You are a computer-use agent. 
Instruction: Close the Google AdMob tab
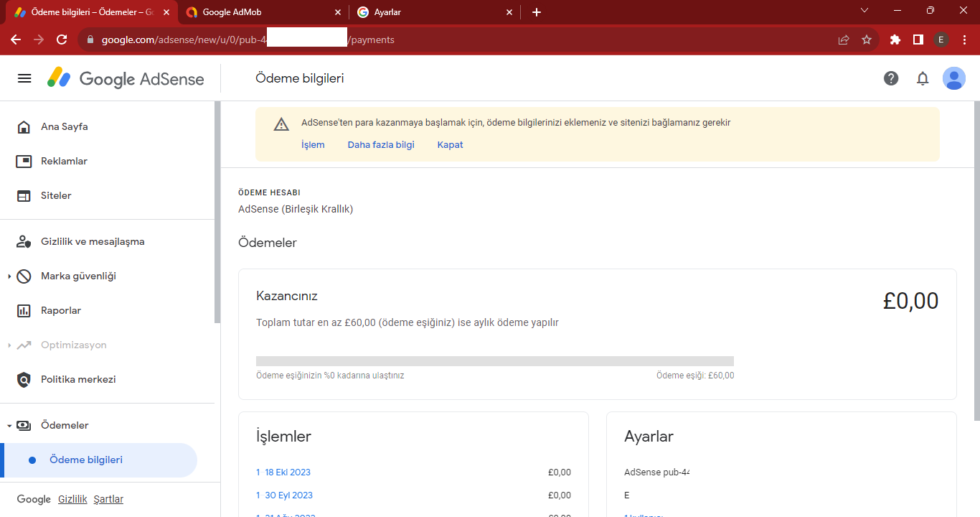point(338,12)
